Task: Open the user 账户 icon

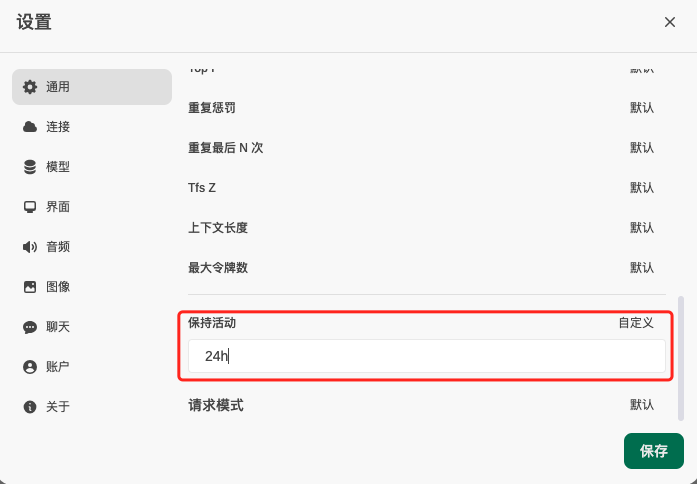Action: click(30, 367)
